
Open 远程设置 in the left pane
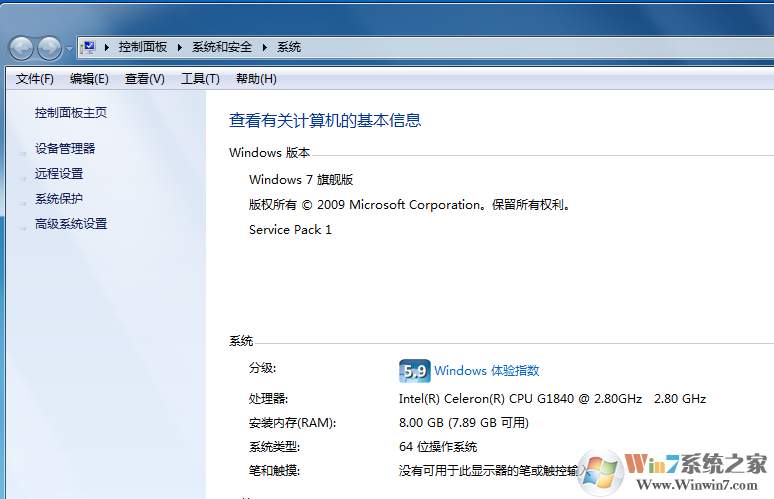pos(59,174)
